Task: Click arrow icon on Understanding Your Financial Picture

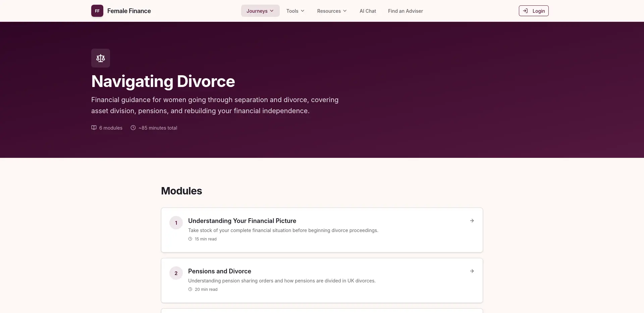Action: coord(472,221)
